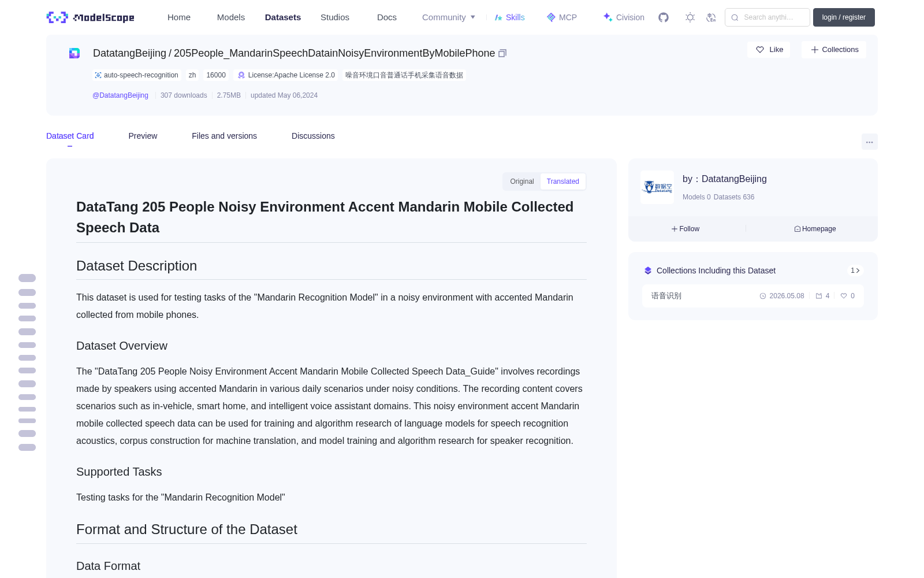
Task: Open the Preview tab
Action: [143, 136]
